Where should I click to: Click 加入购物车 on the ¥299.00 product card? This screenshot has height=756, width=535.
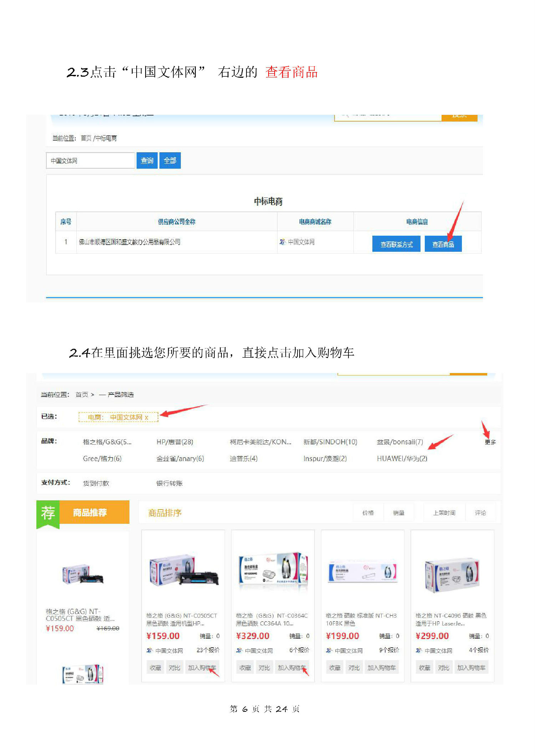[x=471, y=668]
